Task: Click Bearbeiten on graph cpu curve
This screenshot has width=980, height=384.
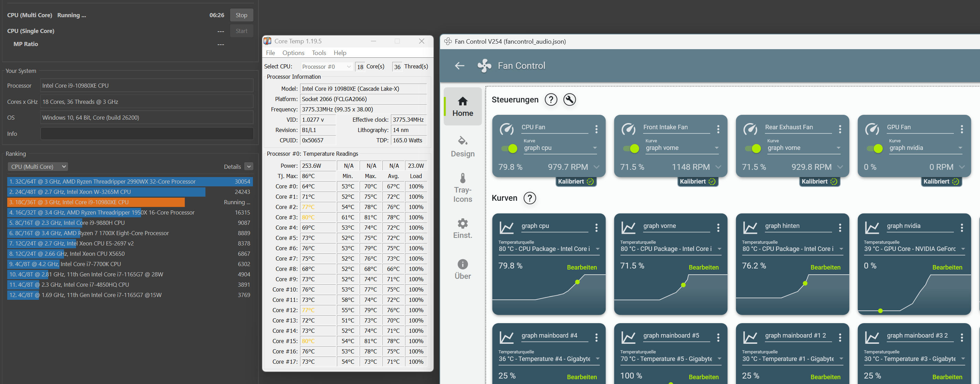Action: coord(581,267)
